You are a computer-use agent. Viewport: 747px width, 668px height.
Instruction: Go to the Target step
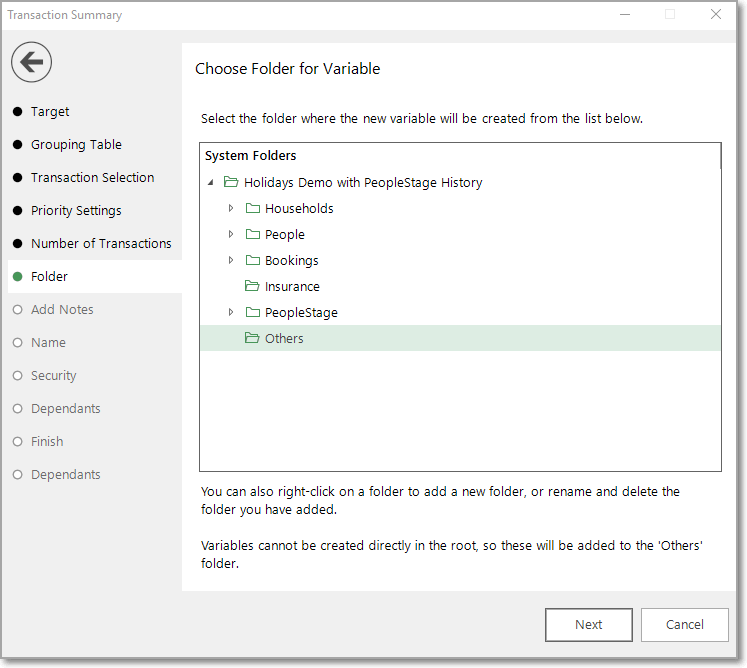click(50, 111)
